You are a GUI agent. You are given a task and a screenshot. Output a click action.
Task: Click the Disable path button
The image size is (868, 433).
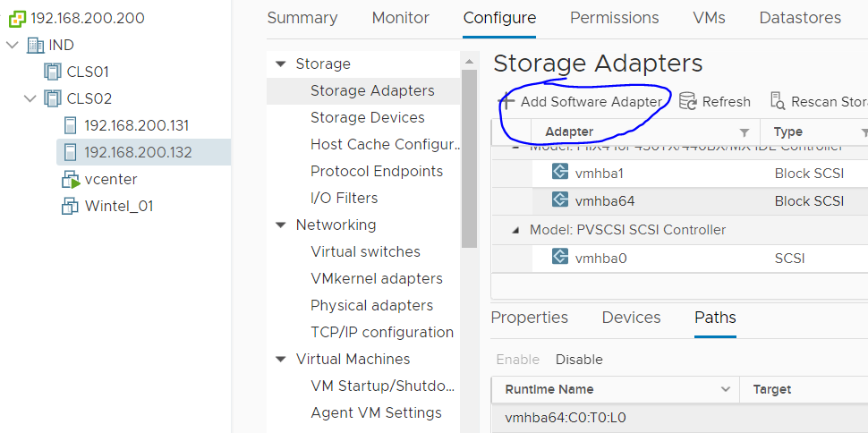point(579,360)
